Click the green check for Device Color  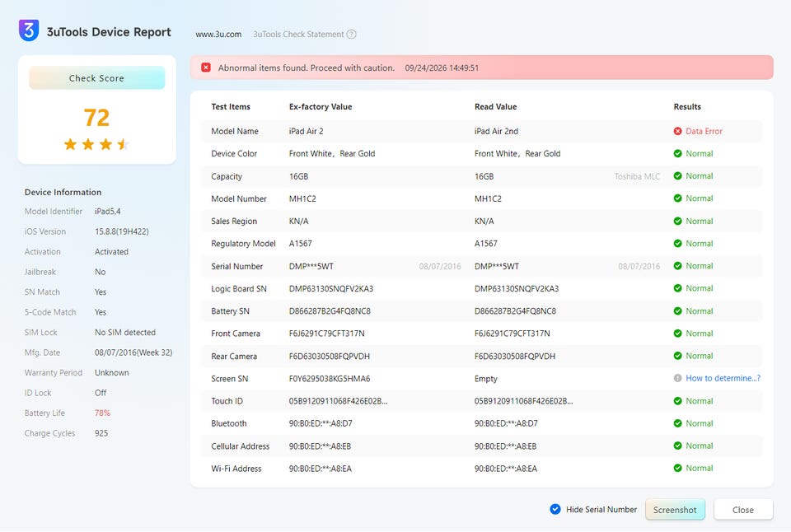pos(677,154)
